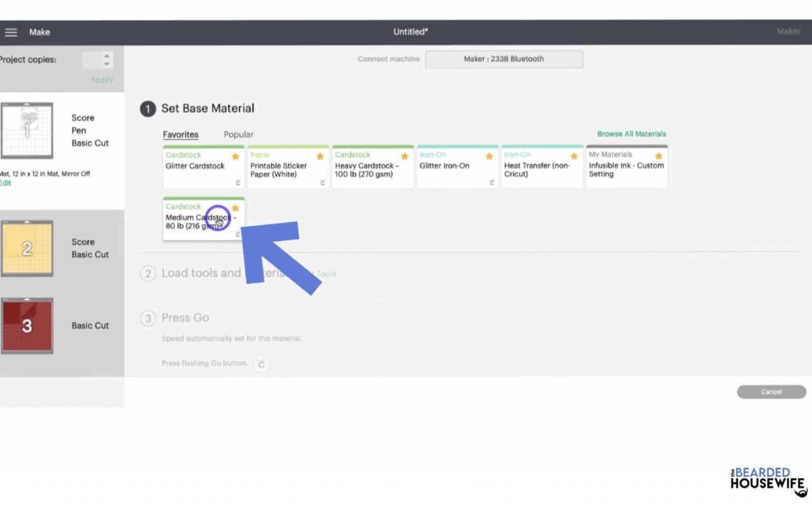The width and height of the screenshot is (812, 516).
Task: Open the hamburger menu
Action: (11, 32)
